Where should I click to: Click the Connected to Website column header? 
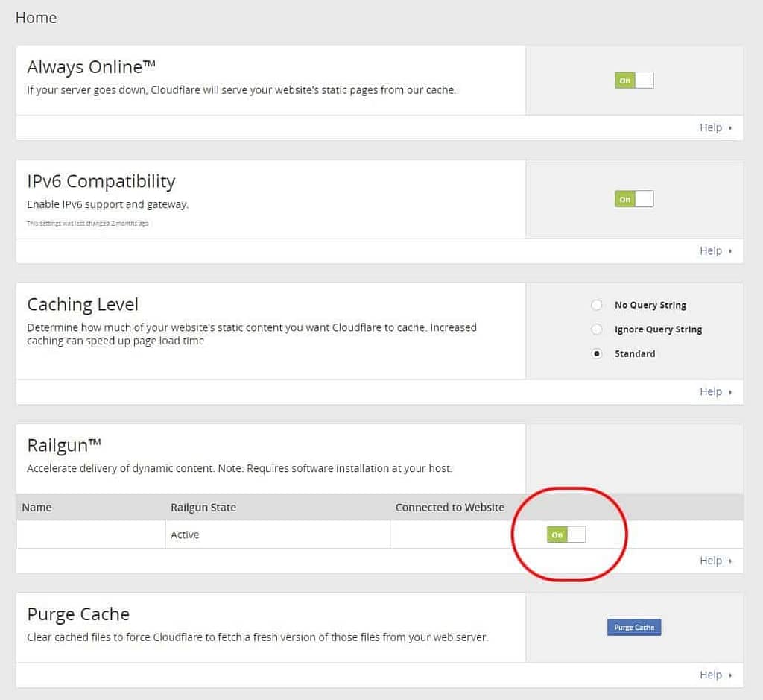[449, 507]
